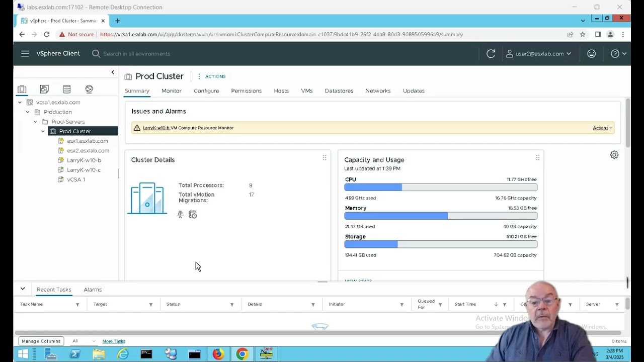The height and width of the screenshot is (362, 644).
Task: Collapse the Prod Cluster tree node
Action: (43, 131)
